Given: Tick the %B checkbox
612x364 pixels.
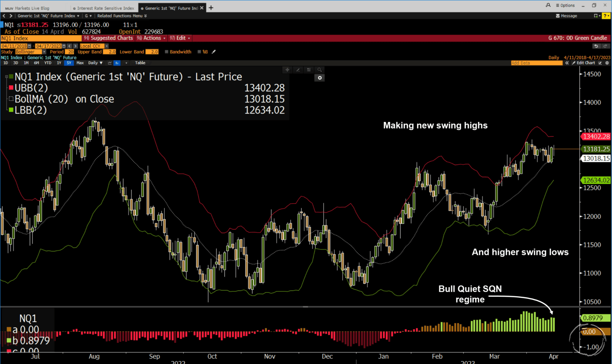Looking at the screenshot, I should click(199, 52).
